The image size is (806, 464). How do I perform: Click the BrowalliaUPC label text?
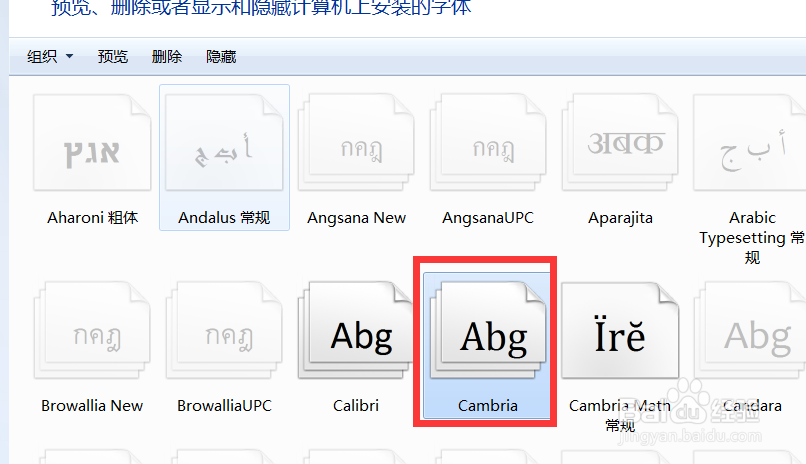tap(224, 406)
